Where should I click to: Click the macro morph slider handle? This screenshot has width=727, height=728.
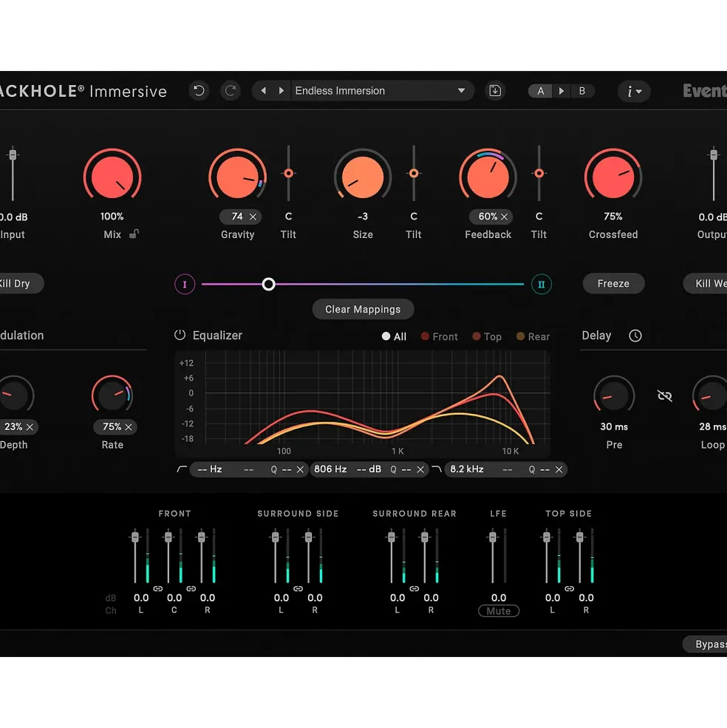pos(268,284)
